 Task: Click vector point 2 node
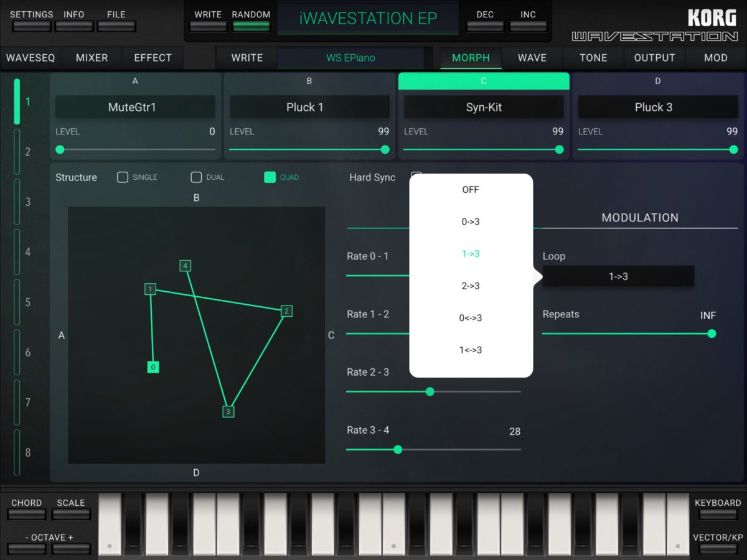[286, 310]
